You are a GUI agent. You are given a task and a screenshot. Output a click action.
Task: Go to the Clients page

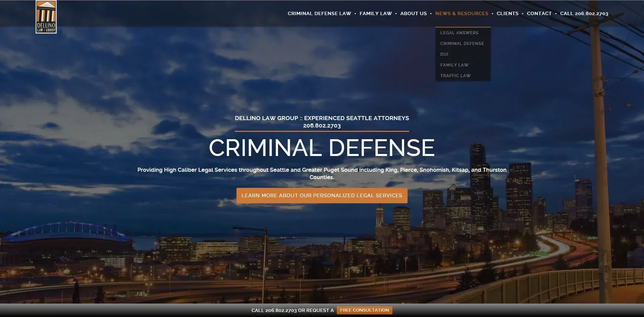click(x=507, y=13)
